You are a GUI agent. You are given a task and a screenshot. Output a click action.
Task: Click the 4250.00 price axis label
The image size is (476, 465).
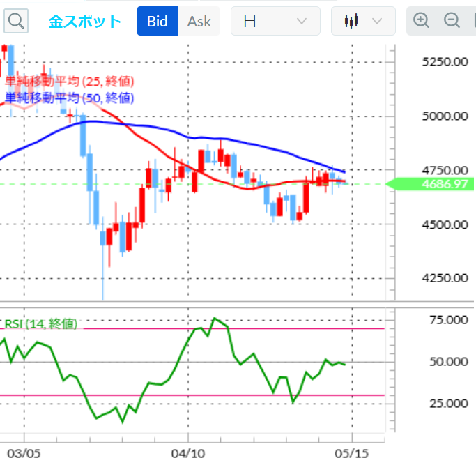click(x=445, y=278)
